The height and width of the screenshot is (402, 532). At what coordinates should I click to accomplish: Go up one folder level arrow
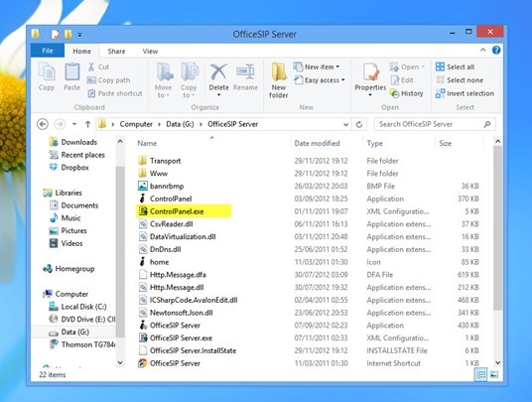88,124
